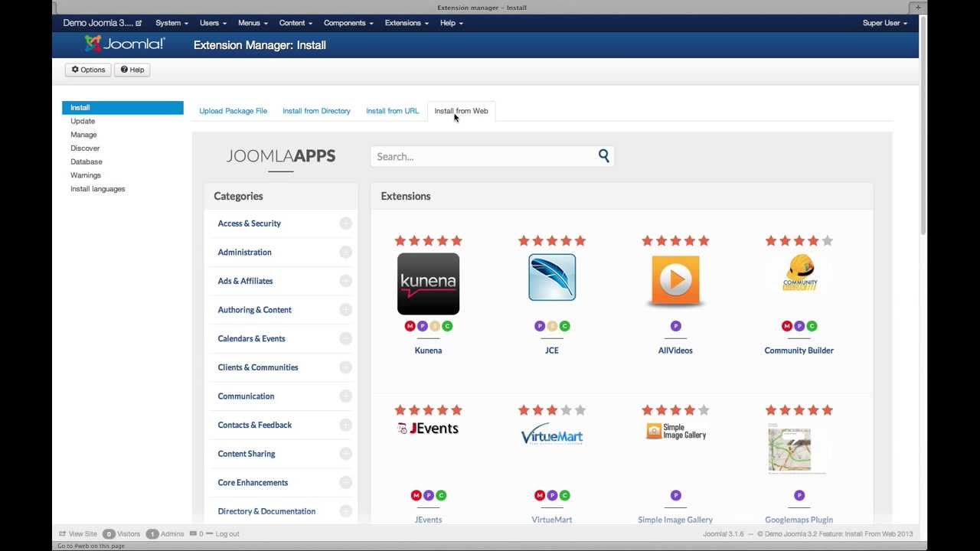
Task: Click the green C badge under JEvents
Action: (441, 495)
